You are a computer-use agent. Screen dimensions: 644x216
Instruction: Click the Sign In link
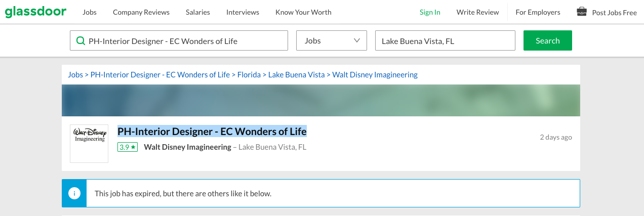click(x=430, y=12)
